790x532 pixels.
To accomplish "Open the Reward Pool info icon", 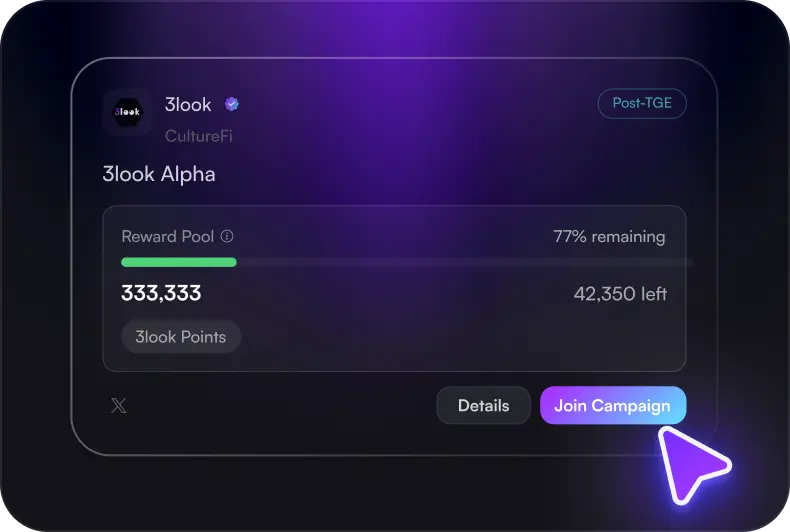I will [x=227, y=237].
